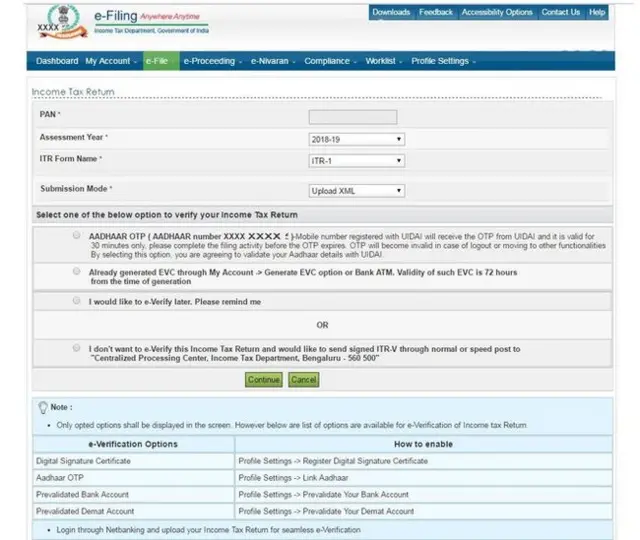Image resolution: width=640 pixels, height=540 pixels.
Task: Open the Downloads link in top bar
Action: (x=391, y=12)
